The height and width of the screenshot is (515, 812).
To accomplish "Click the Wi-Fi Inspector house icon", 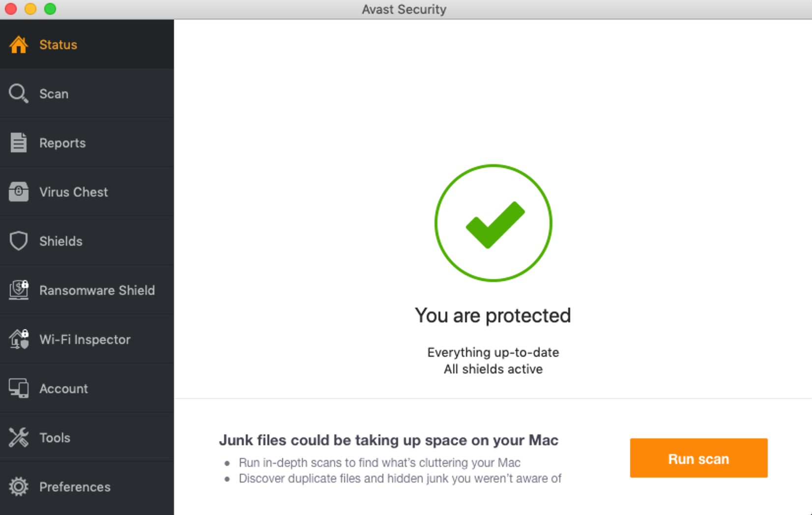I will [x=19, y=339].
